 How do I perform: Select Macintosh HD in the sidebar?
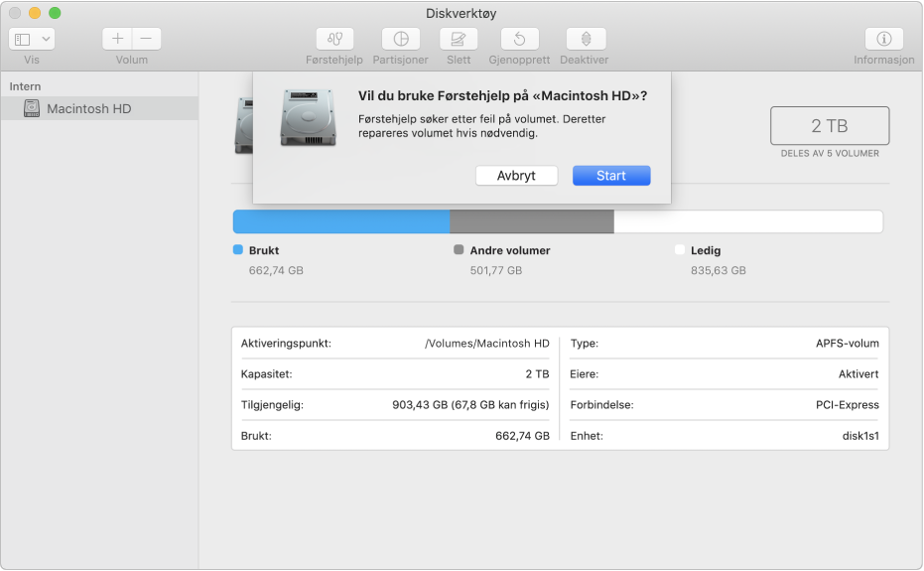(99, 108)
